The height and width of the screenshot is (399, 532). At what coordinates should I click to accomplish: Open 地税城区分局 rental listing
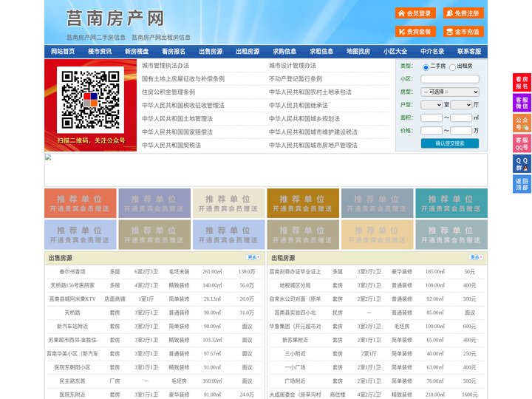295,285
